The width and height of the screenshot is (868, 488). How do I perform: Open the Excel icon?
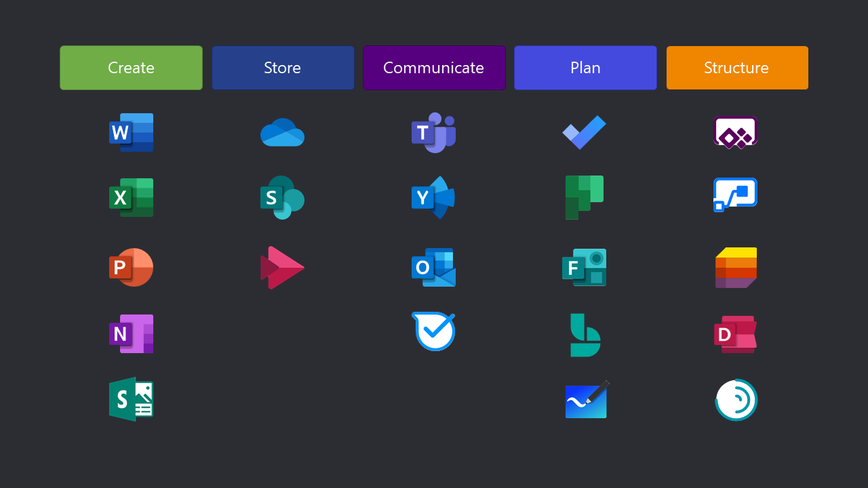tap(131, 197)
